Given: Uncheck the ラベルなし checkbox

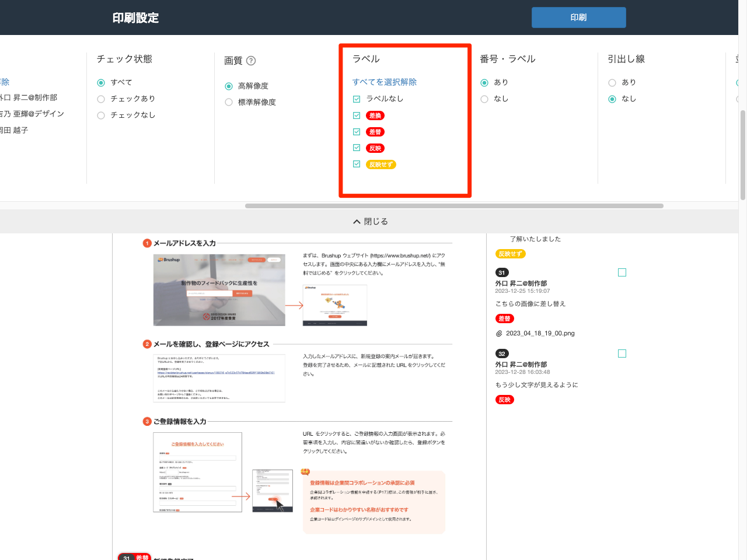Looking at the screenshot, I should [x=357, y=99].
